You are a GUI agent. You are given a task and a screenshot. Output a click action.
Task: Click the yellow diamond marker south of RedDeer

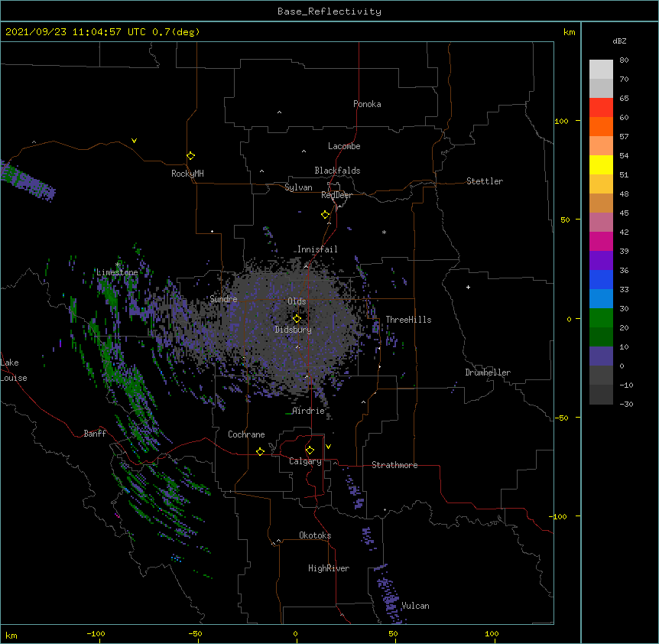pos(326,215)
